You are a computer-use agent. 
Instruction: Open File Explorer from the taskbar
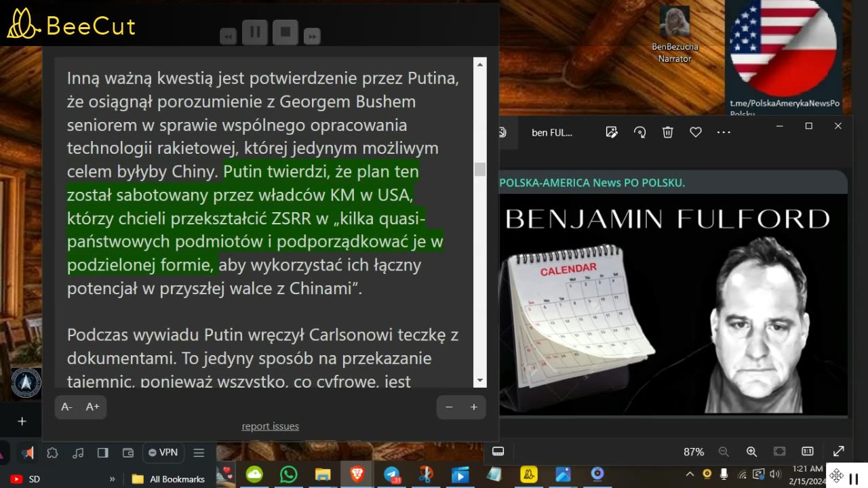click(322, 474)
